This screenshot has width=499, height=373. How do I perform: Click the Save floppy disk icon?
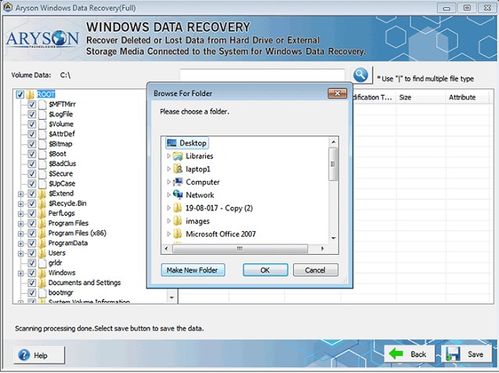click(453, 354)
